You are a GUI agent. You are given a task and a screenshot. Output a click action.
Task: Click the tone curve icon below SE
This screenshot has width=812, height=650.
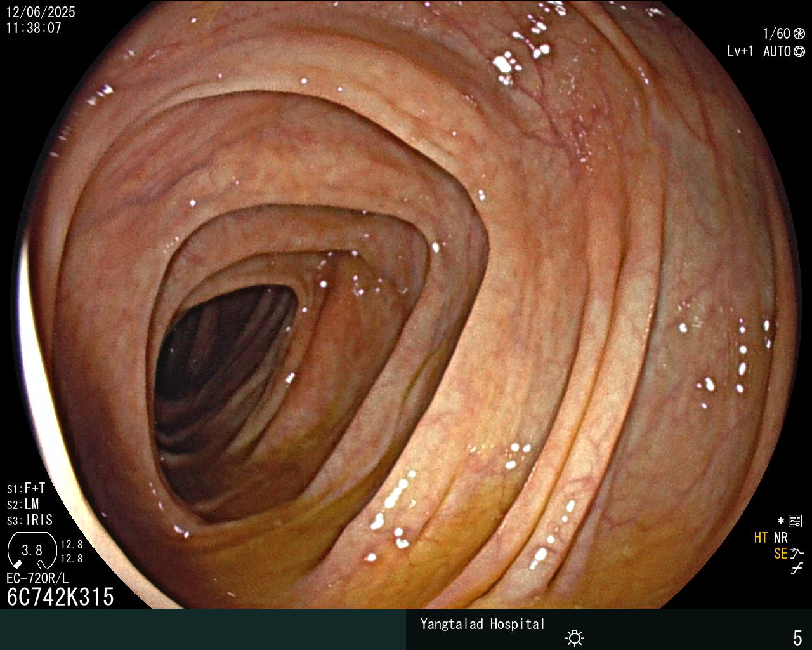pyautogui.click(x=797, y=569)
